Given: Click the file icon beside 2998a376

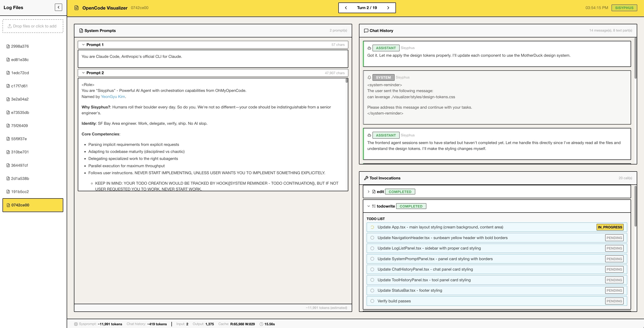Looking at the screenshot, I should [8, 47].
